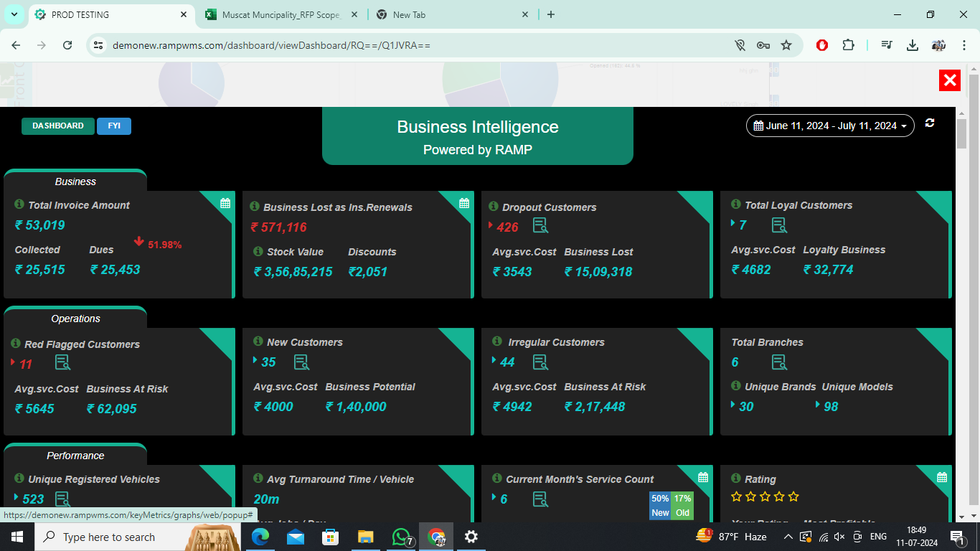The height and width of the screenshot is (551, 980).
Task: Open the calendar icon on Business Lost card
Action: click(x=463, y=203)
